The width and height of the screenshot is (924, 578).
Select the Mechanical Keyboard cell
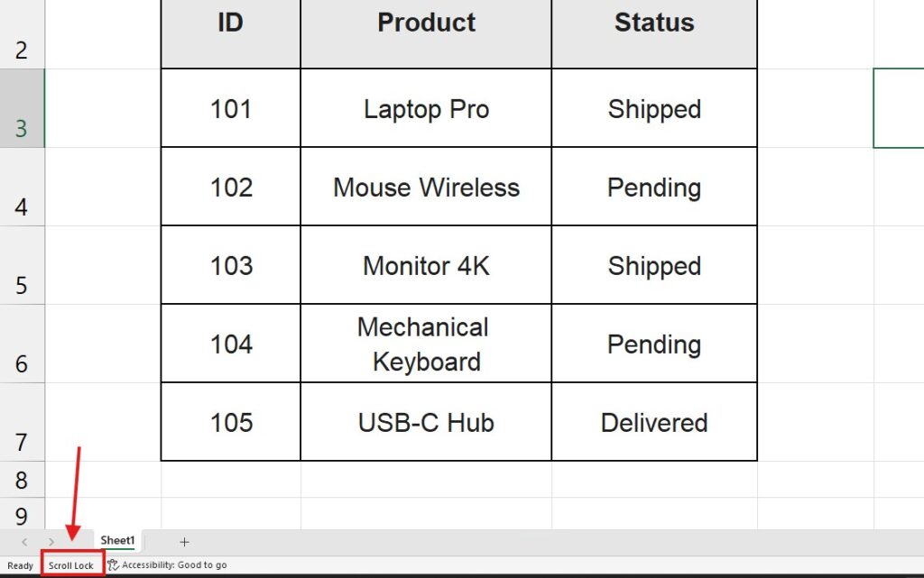[425, 344]
